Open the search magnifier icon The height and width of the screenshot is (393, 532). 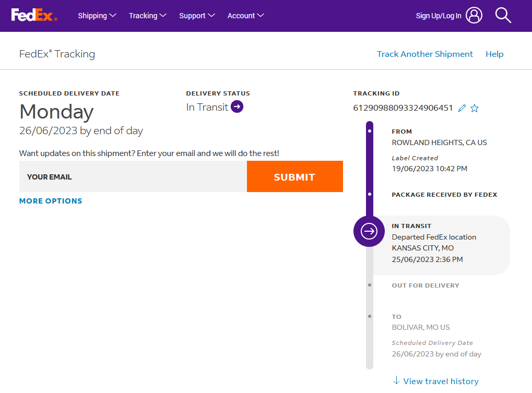pos(503,16)
